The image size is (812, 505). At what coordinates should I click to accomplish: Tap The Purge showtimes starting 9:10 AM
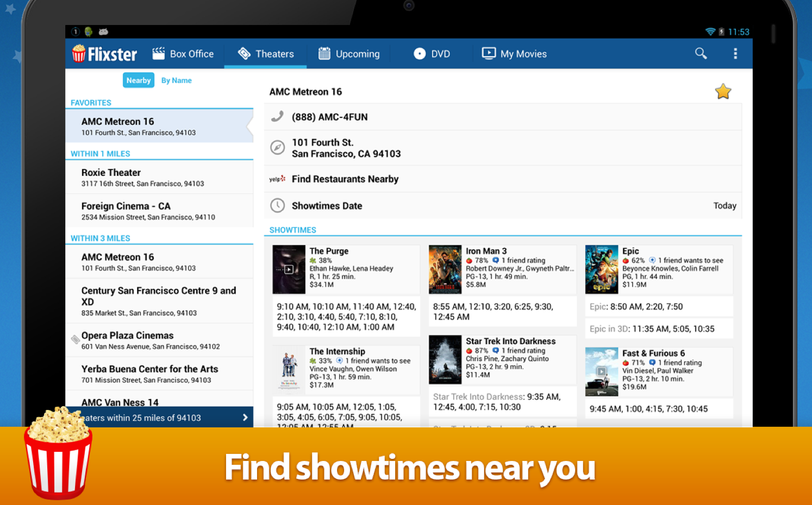[346, 317]
